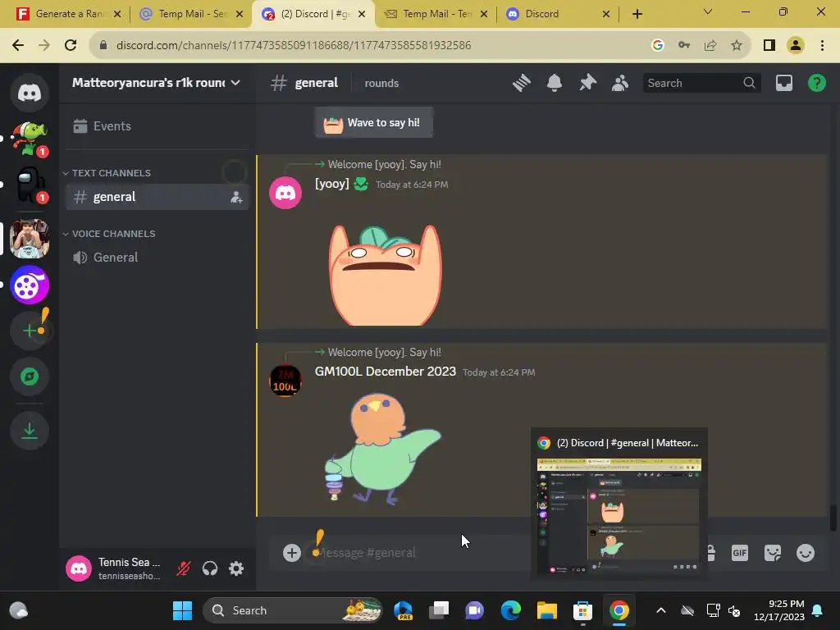Click the peach cat sticker
Image resolution: width=840 pixels, height=630 pixels.
point(386,275)
